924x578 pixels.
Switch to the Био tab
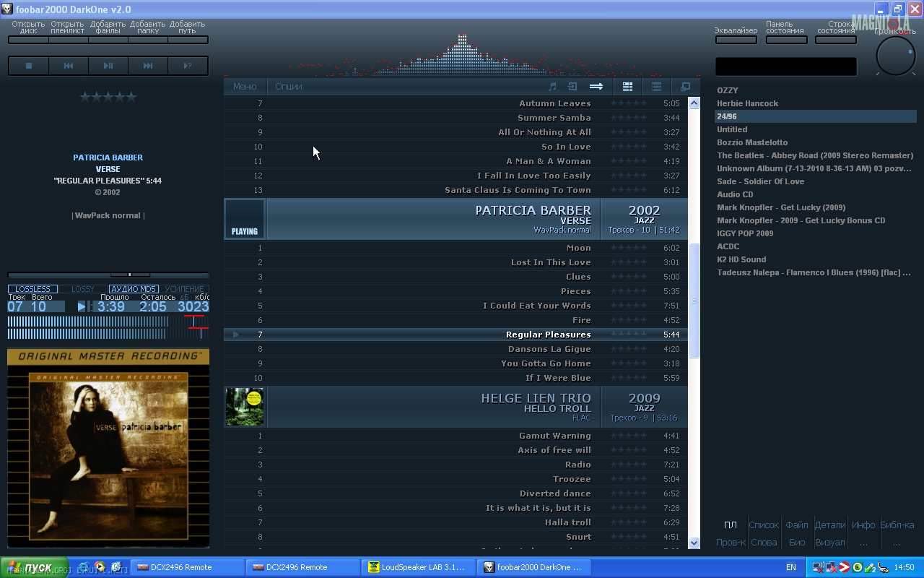pos(797,543)
